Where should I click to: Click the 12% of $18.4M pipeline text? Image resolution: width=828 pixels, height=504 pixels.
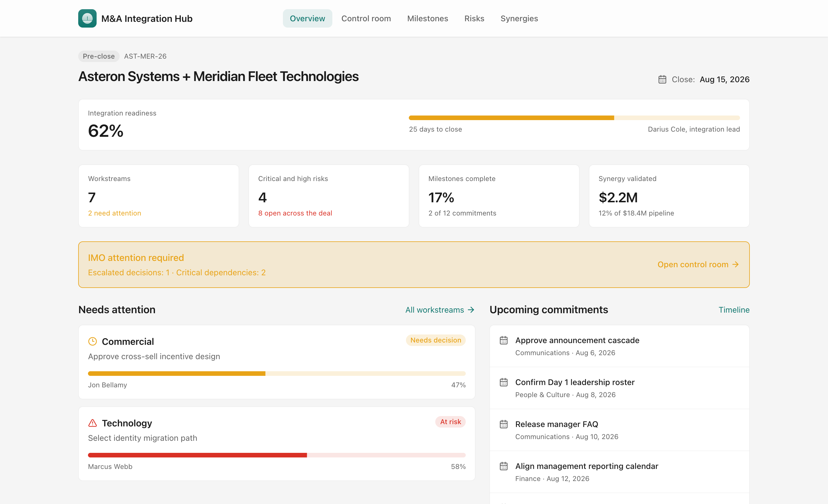coord(636,213)
